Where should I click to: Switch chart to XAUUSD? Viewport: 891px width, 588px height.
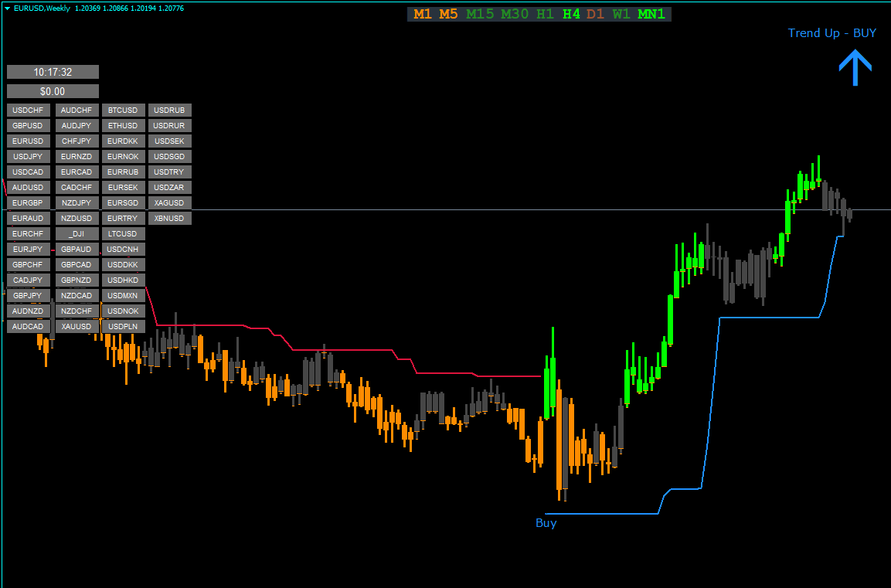click(77, 327)
